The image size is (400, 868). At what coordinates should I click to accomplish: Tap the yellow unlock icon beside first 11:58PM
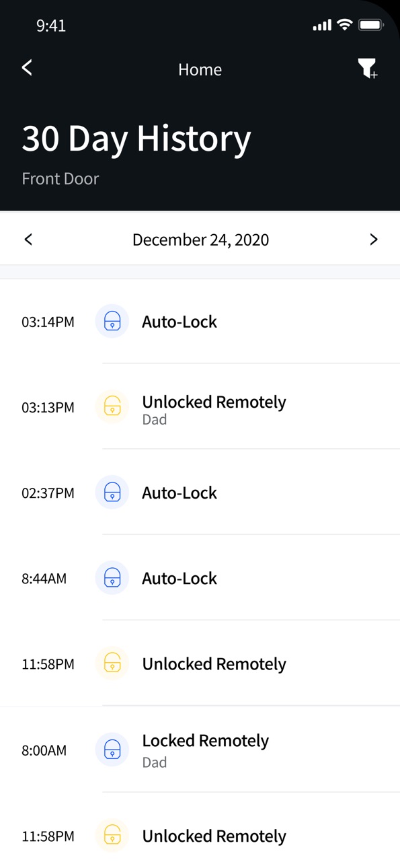pyautogui.click(x=112, y=663)
